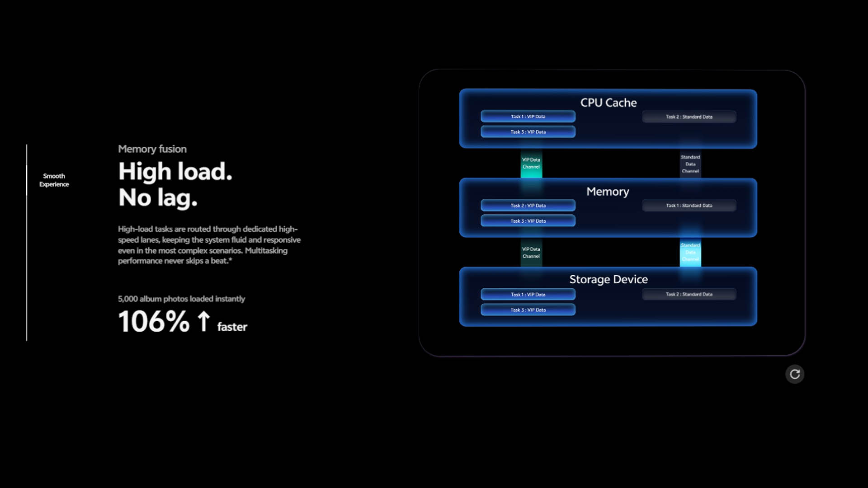Select the Smooth Experience side tab

(54, 180)
